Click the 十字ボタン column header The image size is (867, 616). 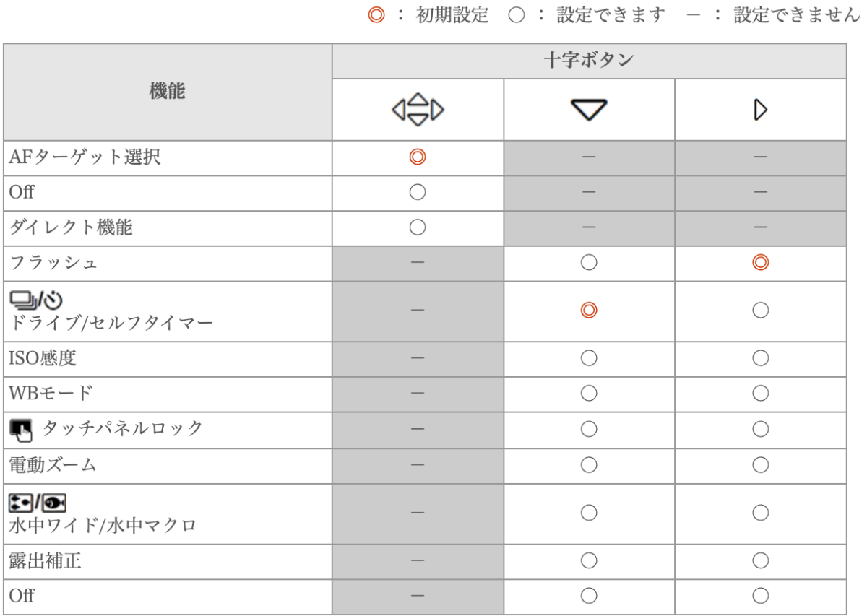click(x=589, y=61)
